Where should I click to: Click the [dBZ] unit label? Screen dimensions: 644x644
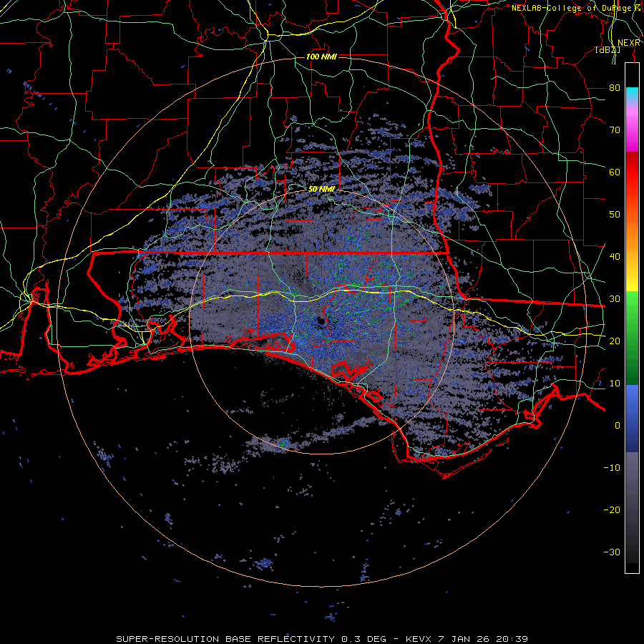(x=608, y=50)
